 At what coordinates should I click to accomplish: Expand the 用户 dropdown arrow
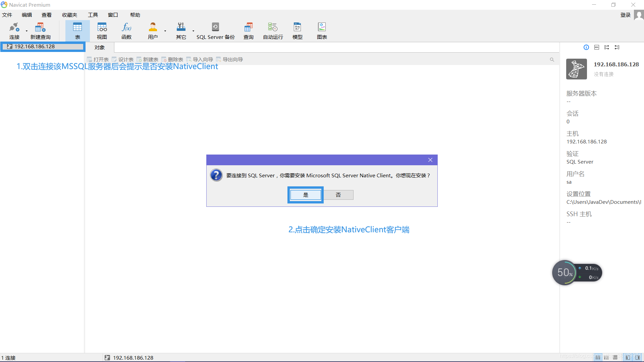[165, 31]
